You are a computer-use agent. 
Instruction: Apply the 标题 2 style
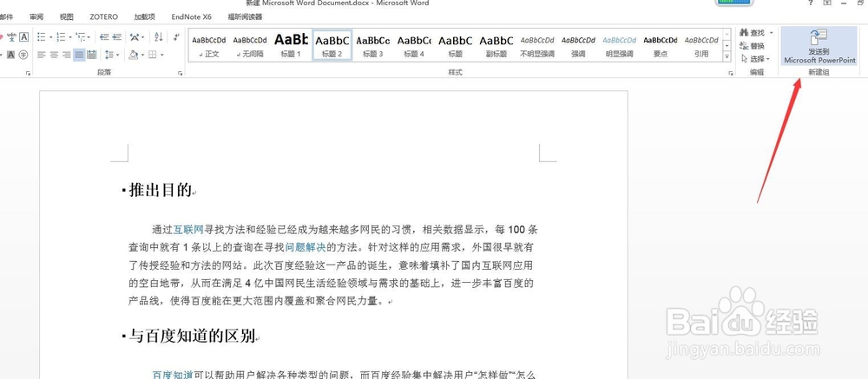point(332,46)
